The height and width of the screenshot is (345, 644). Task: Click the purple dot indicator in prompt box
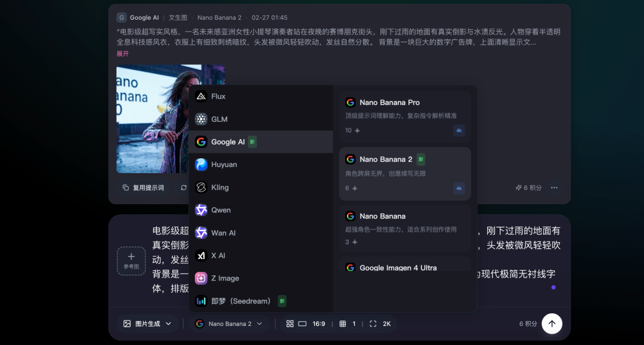pos(553,288)
